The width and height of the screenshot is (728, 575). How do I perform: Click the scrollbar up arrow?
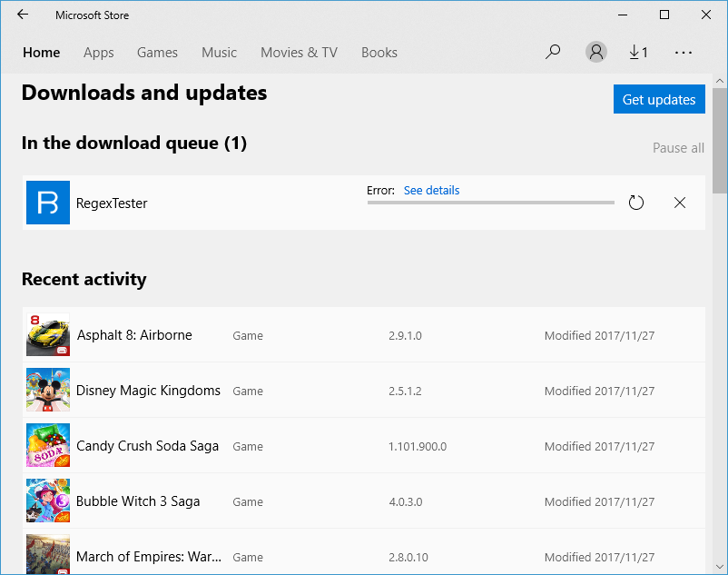(720, 81)
